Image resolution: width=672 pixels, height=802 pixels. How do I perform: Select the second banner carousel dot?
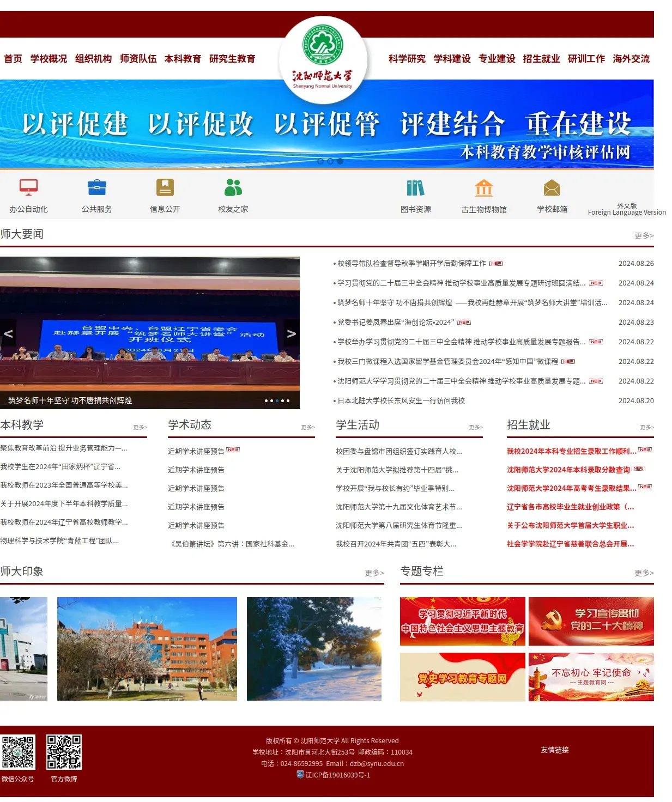(330, 161)
